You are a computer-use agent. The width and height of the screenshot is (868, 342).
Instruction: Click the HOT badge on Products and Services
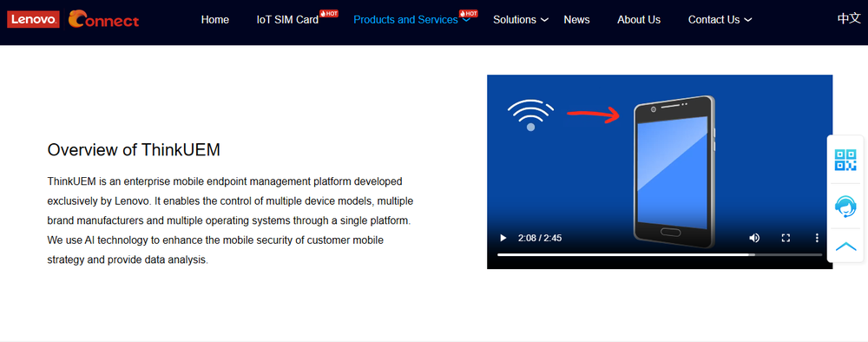click(469, 13)
